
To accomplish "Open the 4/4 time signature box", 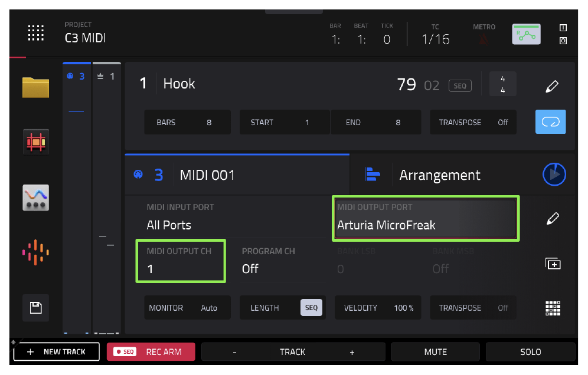I will pyautogui.click(x=502, y=84).
